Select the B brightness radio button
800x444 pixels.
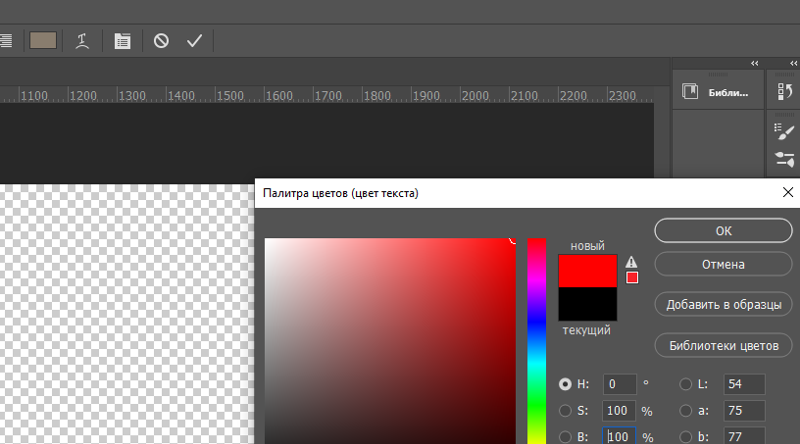click(565, 437)
